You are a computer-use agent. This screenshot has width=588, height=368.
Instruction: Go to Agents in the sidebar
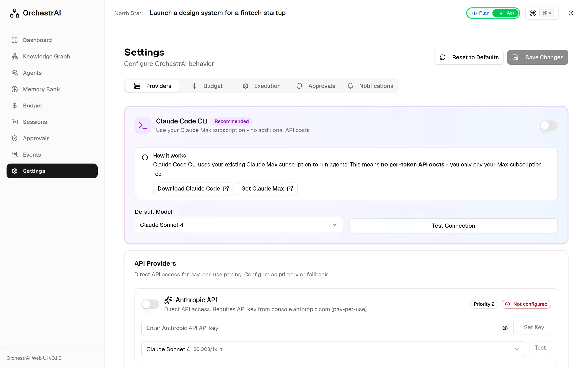52,73
